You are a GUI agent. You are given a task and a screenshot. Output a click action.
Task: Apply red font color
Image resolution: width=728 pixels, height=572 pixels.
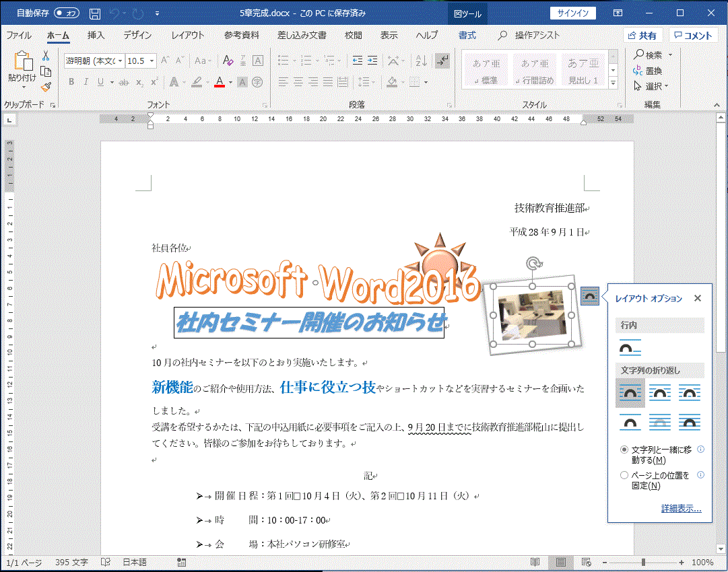(x=220, y=82)
